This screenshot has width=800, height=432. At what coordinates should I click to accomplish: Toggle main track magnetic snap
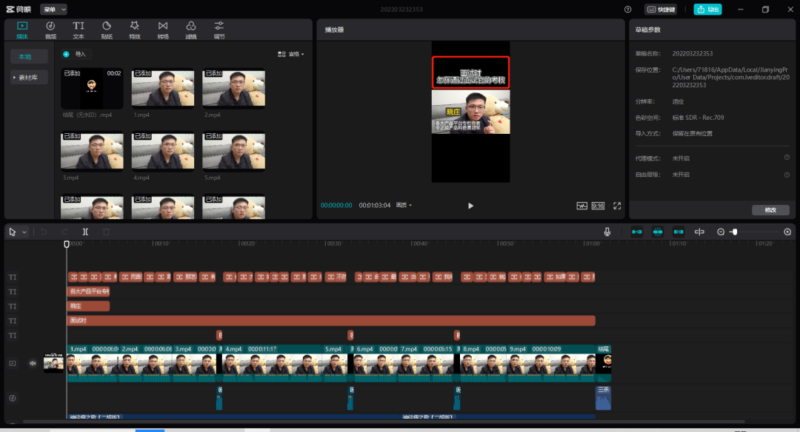636,231
